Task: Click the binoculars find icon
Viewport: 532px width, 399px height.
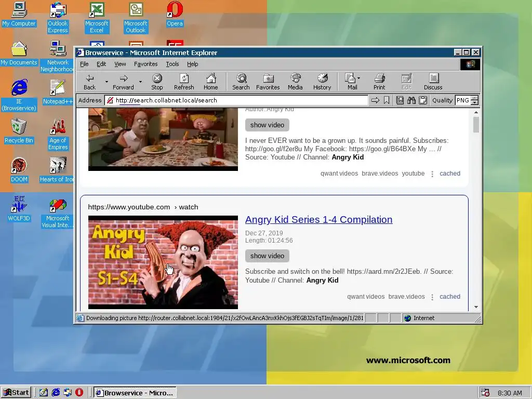Action: (411, 100)
